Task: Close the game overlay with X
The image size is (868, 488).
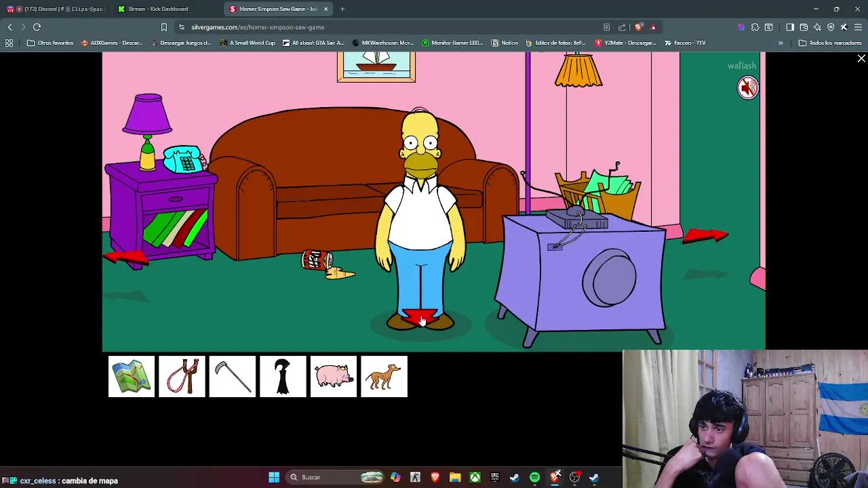Action: point(861,59)
